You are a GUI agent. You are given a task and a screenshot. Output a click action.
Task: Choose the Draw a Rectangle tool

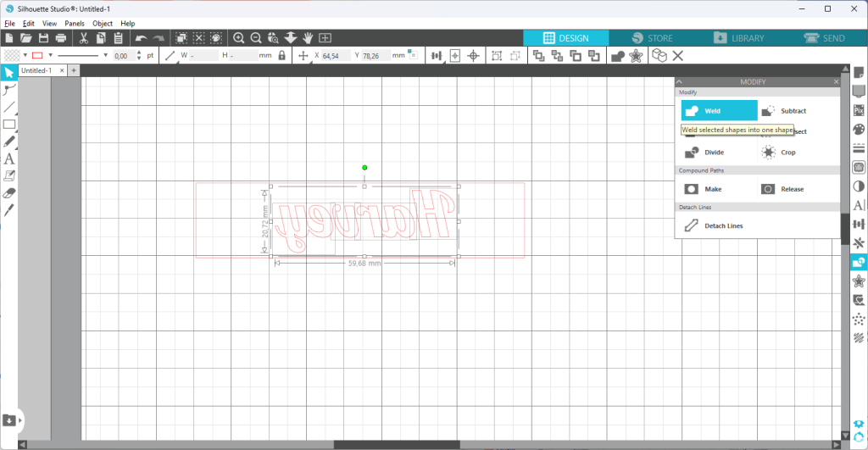[8, 125]
